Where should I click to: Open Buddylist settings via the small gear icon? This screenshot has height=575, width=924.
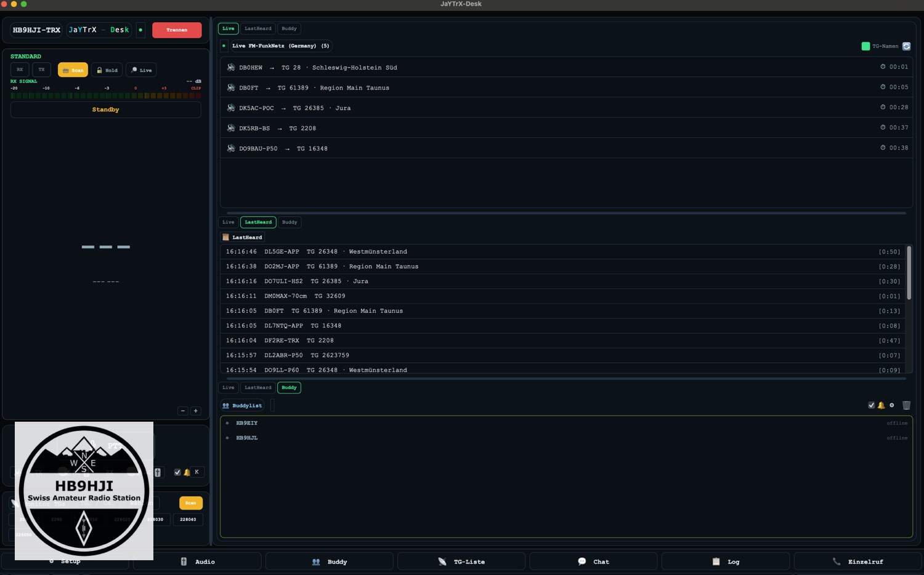pyautogui.click(x=891, y=405)
